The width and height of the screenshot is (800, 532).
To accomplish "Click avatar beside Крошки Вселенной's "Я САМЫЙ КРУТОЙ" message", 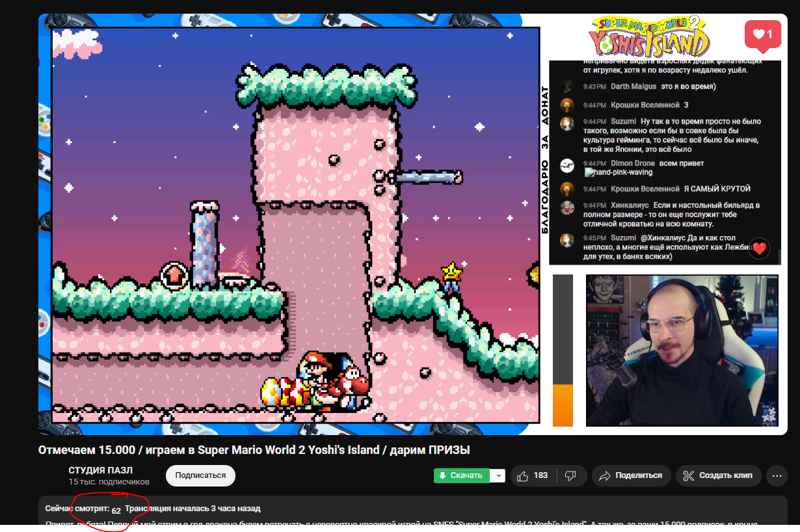I will (x=567, y=189).
